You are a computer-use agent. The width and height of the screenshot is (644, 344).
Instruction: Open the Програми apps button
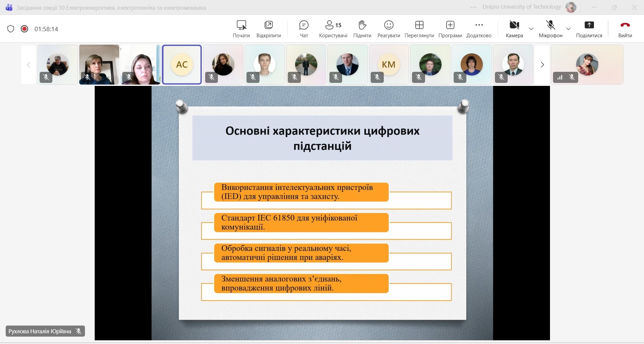point(450,29)
